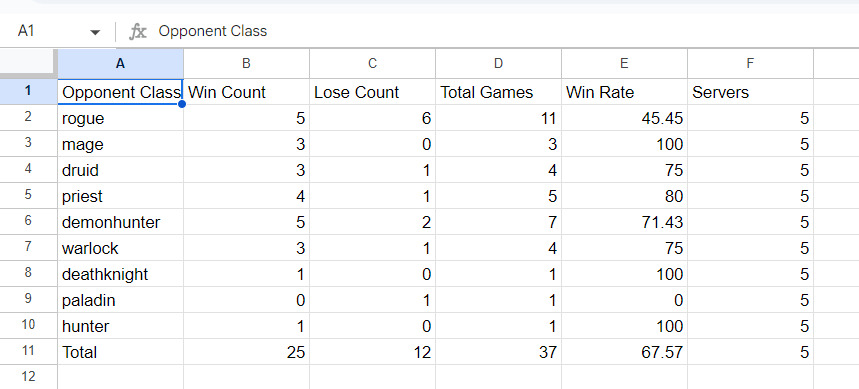Select column A header
The height and width of the screenshot is (389, 859).
121,64
